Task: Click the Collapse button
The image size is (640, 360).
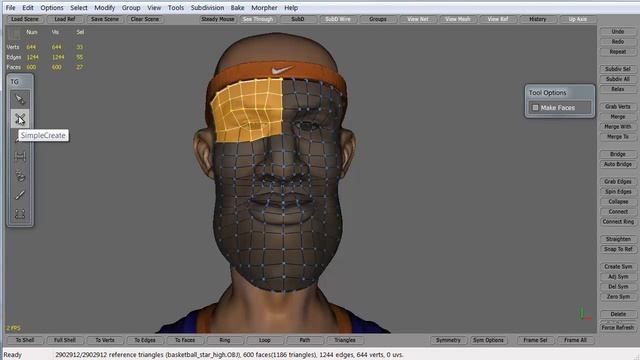Action: click(x=618, y=202)
